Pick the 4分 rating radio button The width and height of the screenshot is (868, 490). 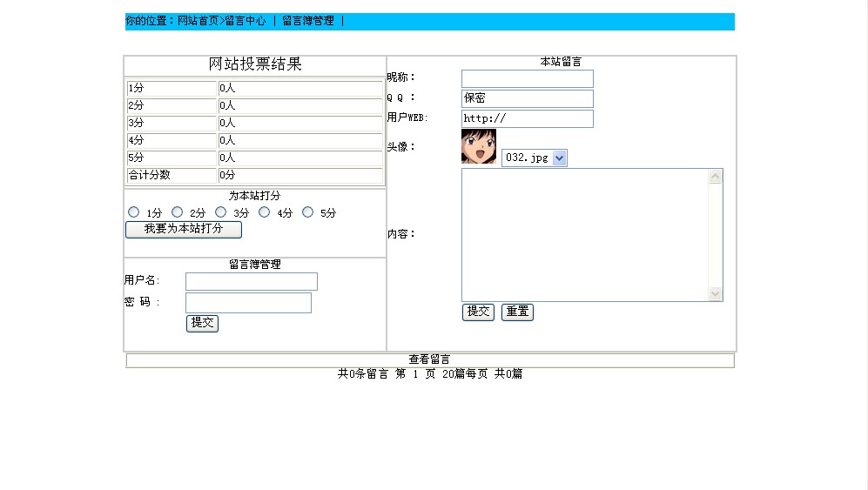tap(265, 212)
